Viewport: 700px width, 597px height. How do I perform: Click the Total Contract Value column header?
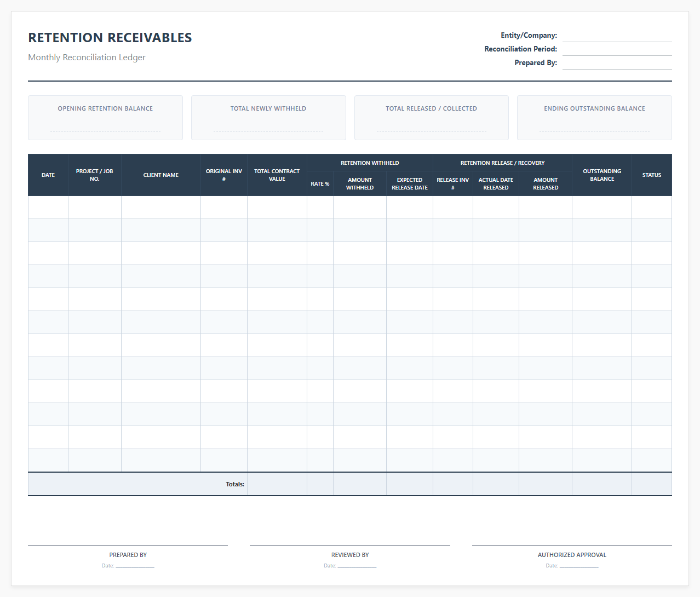pos(277,175)
